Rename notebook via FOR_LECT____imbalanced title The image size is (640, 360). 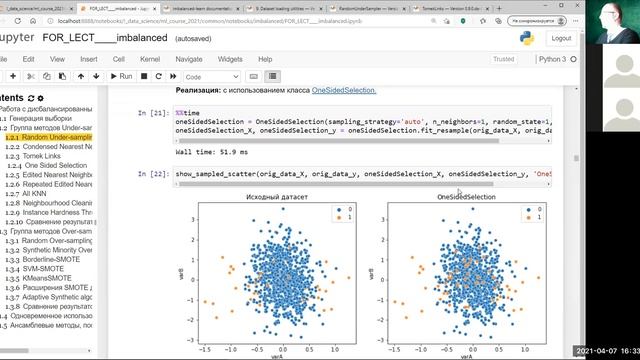(x=105, y=38)
